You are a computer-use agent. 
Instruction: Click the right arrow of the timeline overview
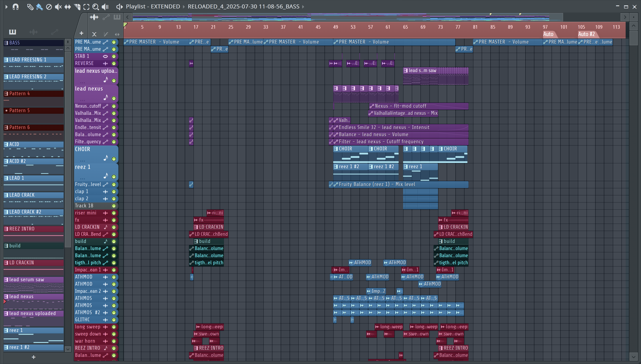click(x=625, y=17)
